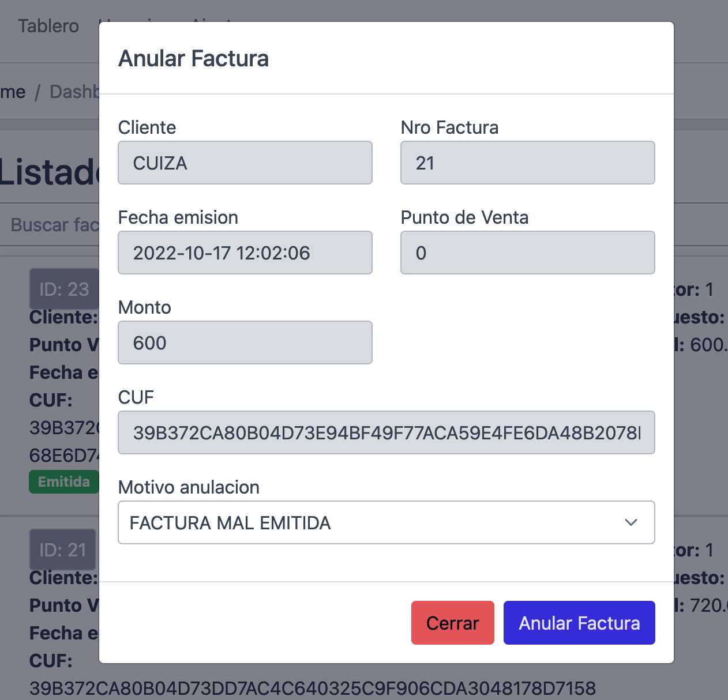The width and height of the screenshot is (728, 700).
Task: Click the red Cerrar button
Action: 452,623
